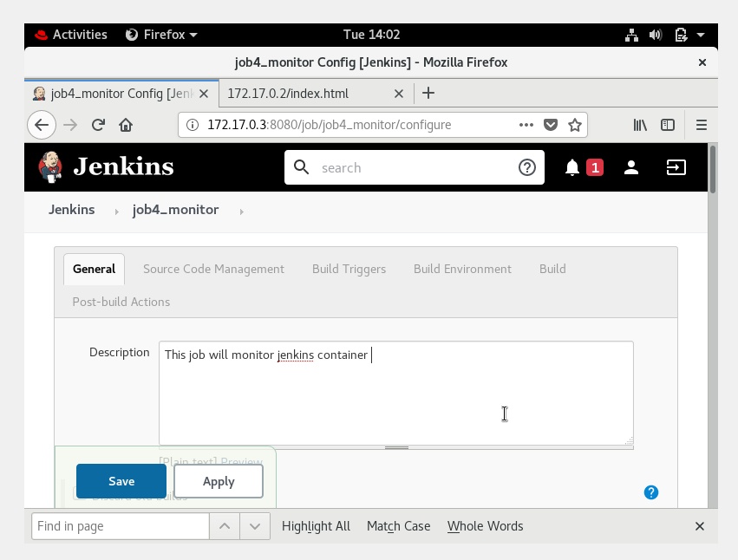This screenshot has width=738, height=560.
Task: Click Jenkins breadcrumb link
Action: 71,210
